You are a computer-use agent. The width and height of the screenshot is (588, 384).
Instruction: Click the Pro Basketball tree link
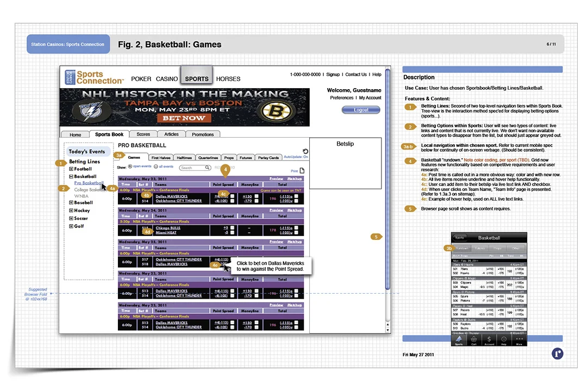[x=89, y=183]
